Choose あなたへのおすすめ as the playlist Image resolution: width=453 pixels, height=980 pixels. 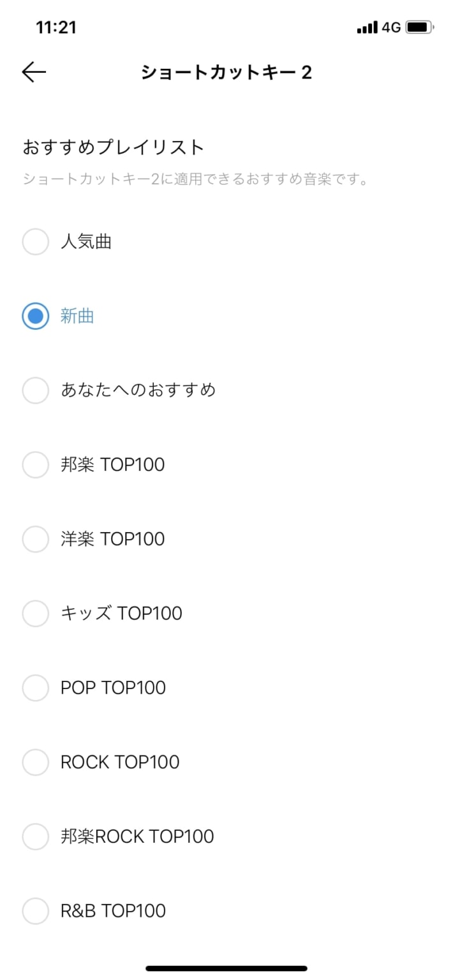click(x=35, y=390)
